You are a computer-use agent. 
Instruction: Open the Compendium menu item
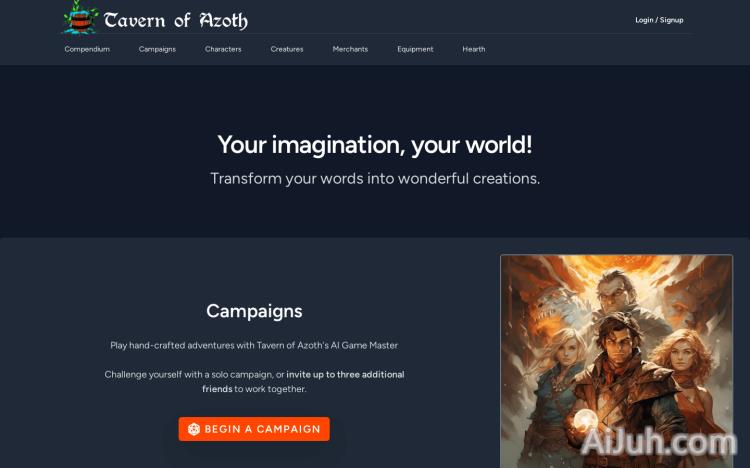(87, 49)
